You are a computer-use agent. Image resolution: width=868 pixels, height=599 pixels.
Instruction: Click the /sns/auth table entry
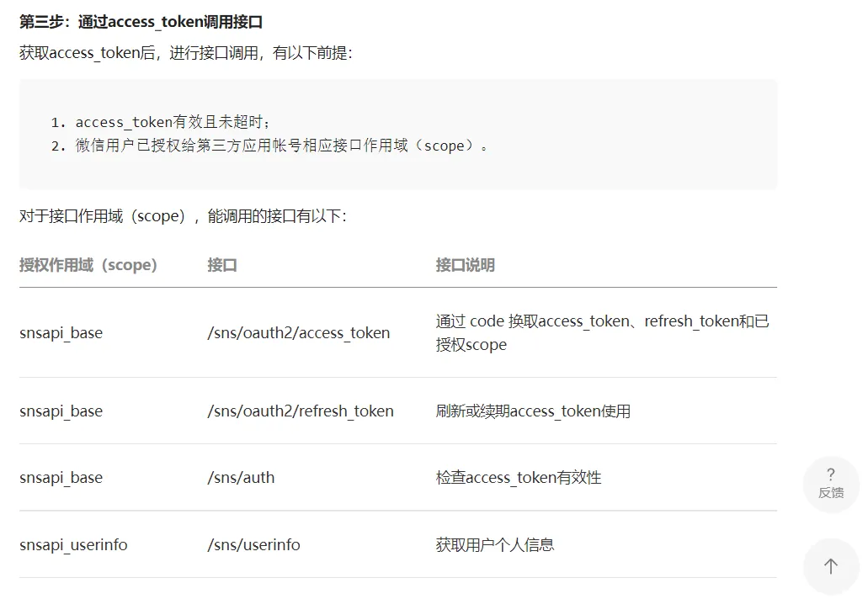click(x=241, y=477)
